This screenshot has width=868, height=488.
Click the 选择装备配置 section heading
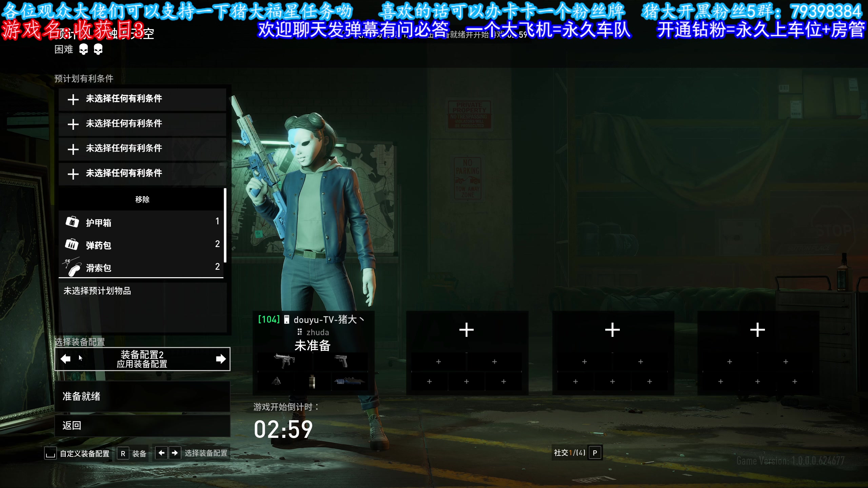(80, 342)
